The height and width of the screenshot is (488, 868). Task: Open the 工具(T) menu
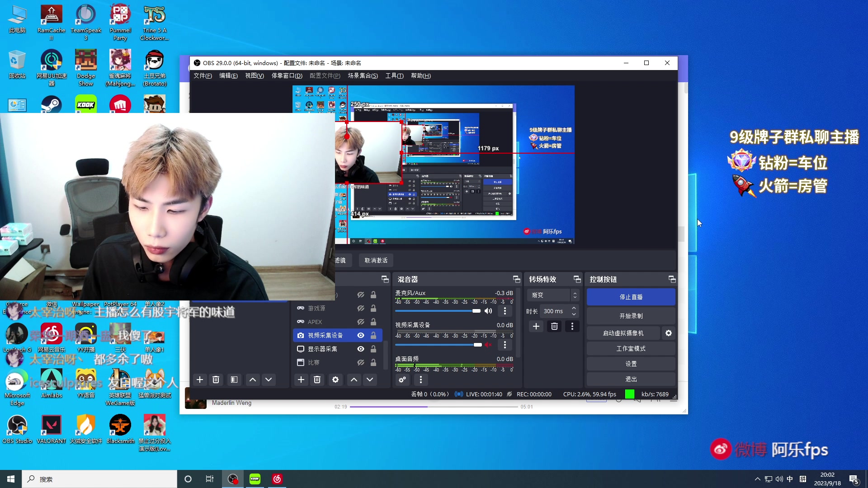[x=394, y=75]
